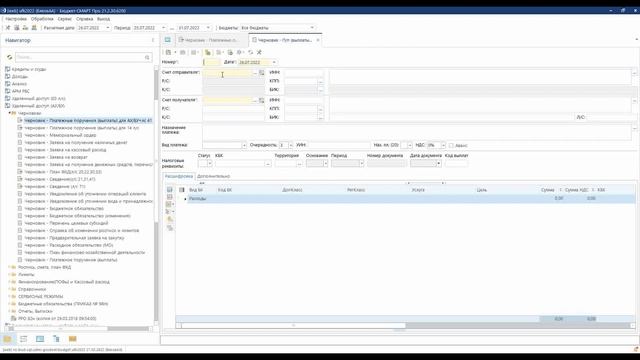
Task: Click the gear settings icon in document toolbar
Action: pos(240,52)
